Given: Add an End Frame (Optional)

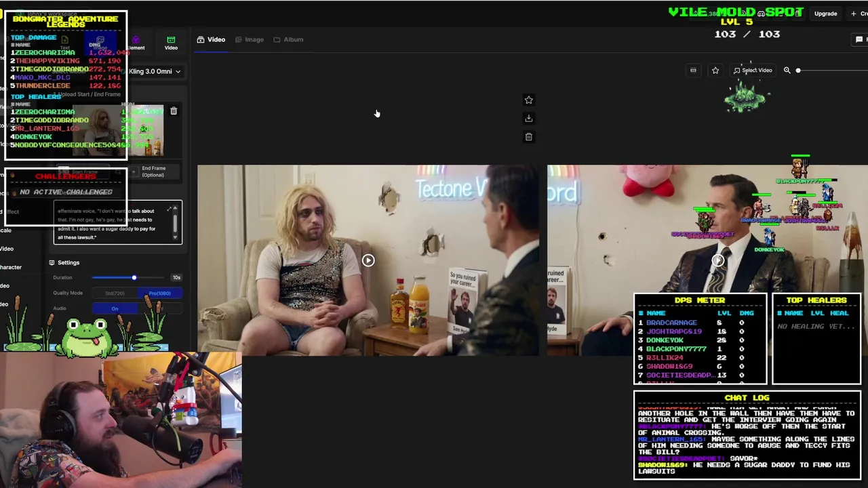Looking at the screenshot, I should click(x=154, y=171).
